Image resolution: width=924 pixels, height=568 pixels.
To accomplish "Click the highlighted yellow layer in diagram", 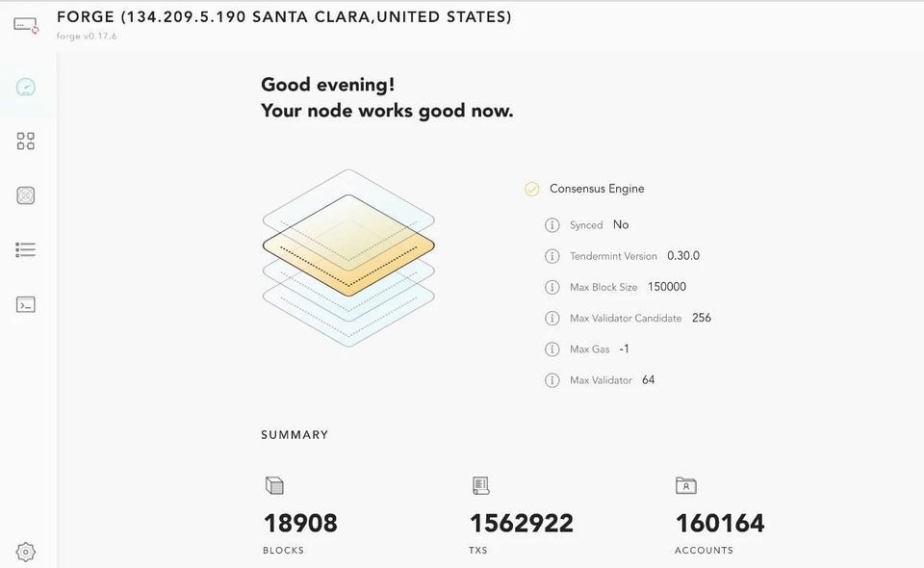I will 348,245.
